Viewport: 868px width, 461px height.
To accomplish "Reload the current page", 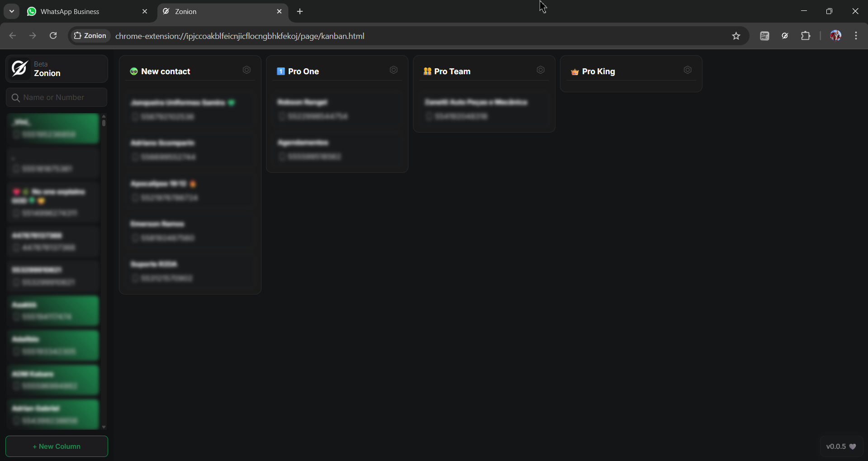I will (53, 36).
